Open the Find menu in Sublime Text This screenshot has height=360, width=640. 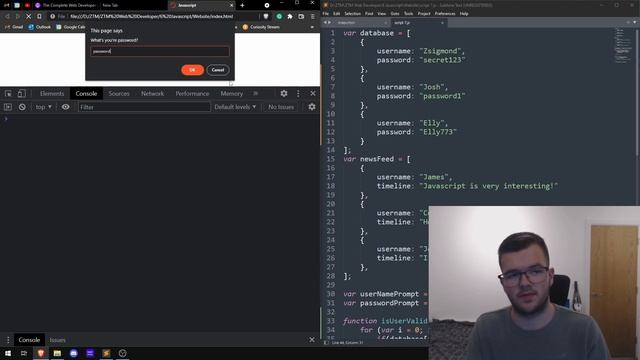click(x=369, y=13)
